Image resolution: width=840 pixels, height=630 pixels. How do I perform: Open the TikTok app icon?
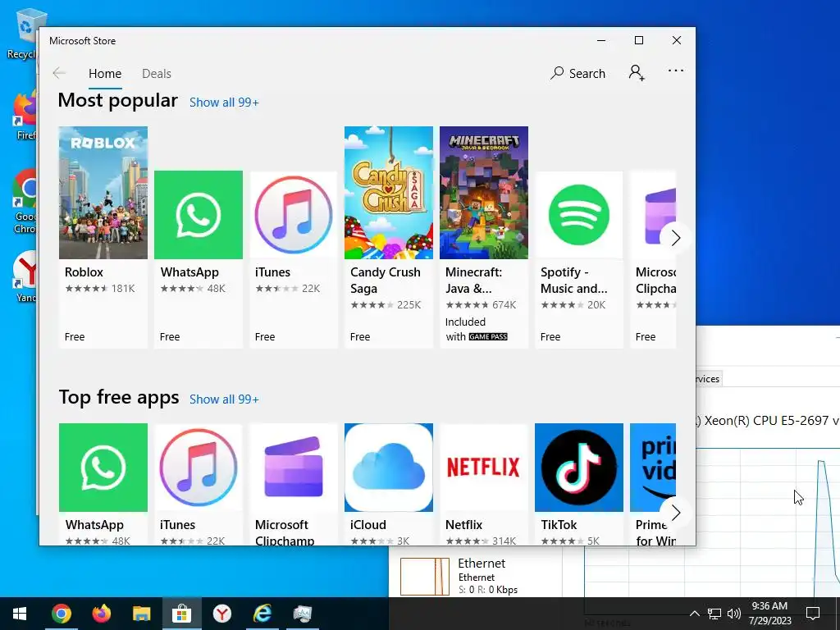[578, 468]
